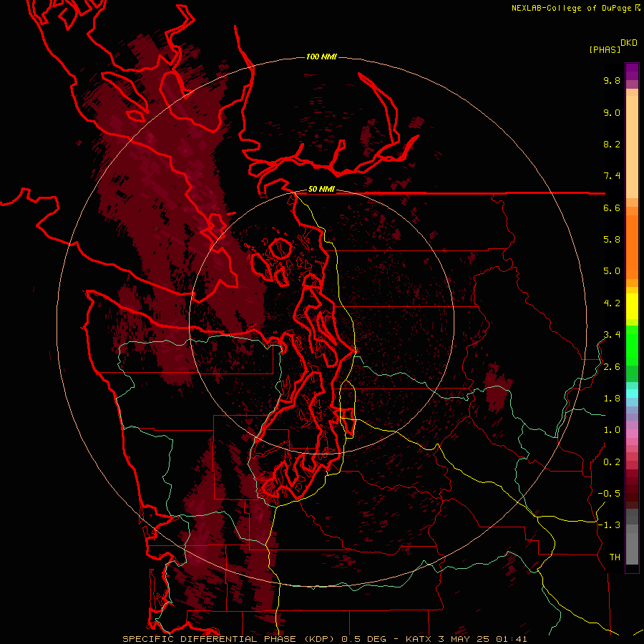Screen dimensions: 644x644
Task: Click the 1.0 legend value
Action: pos(612,430)
